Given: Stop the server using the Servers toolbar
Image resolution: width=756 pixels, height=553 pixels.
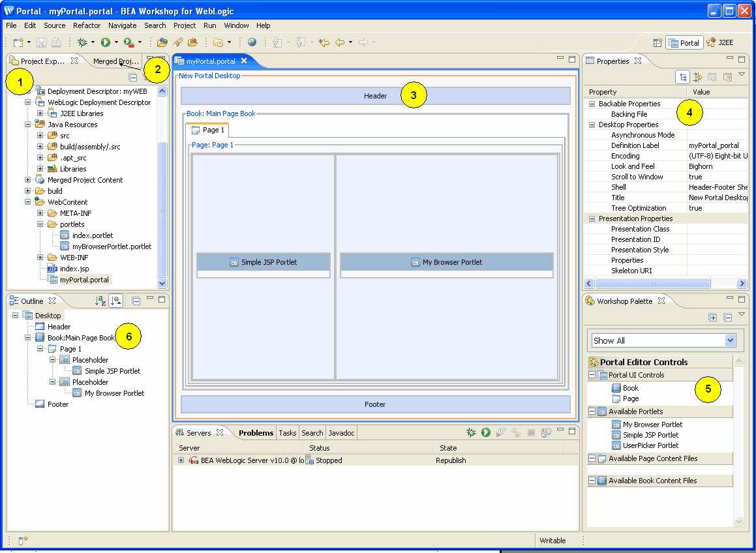Looking at the screenshot, I should pyautogui.click(x=530, y=432).
